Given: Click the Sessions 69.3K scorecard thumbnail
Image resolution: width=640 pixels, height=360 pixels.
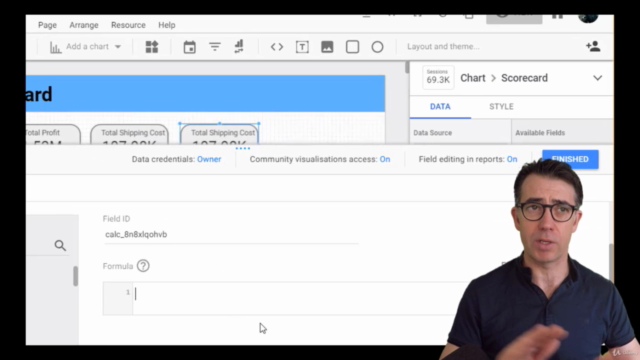Looking at the screenshot, I should pyautogui.click(x=438, y=77).
